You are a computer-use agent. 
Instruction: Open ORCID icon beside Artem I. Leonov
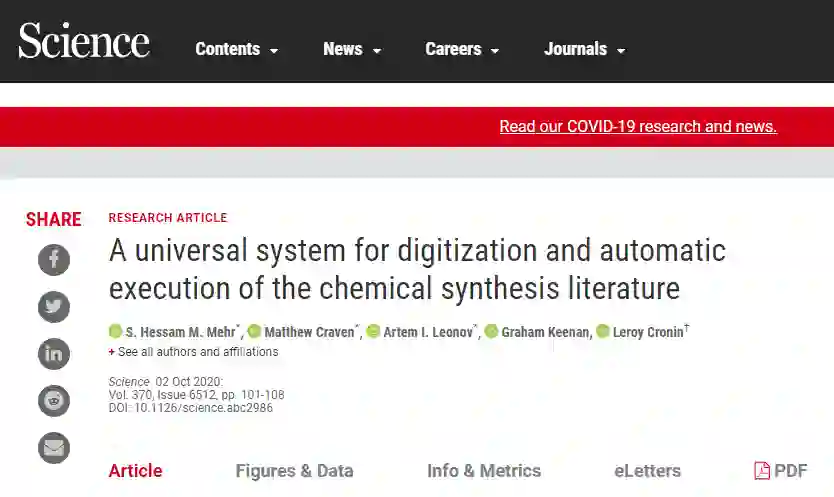(x=373, y=332)
